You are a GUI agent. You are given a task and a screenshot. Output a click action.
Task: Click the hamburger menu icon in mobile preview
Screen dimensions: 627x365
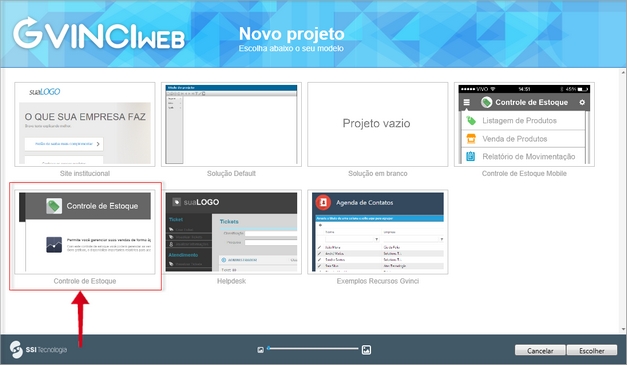click(x=467, y=102)
